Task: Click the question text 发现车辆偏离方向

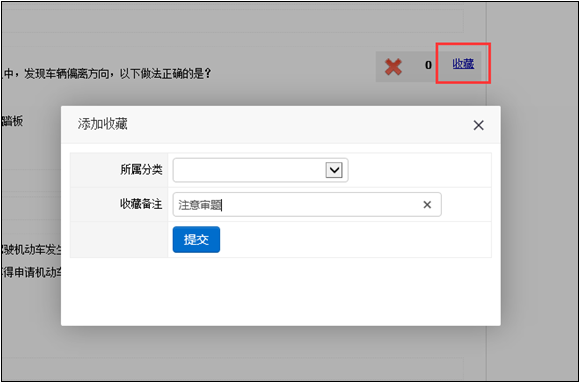Action: (x=67, y=73)
